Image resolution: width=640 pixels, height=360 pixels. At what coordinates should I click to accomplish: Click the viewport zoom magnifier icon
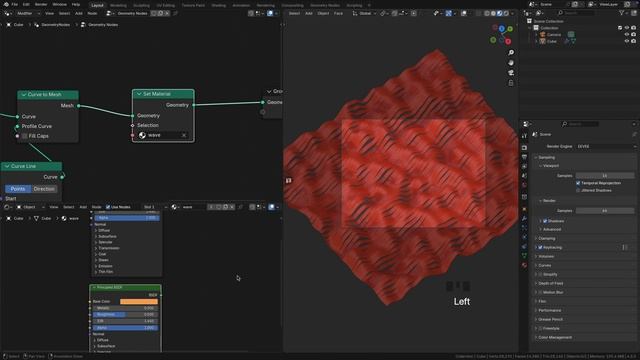tap(511, 53)
